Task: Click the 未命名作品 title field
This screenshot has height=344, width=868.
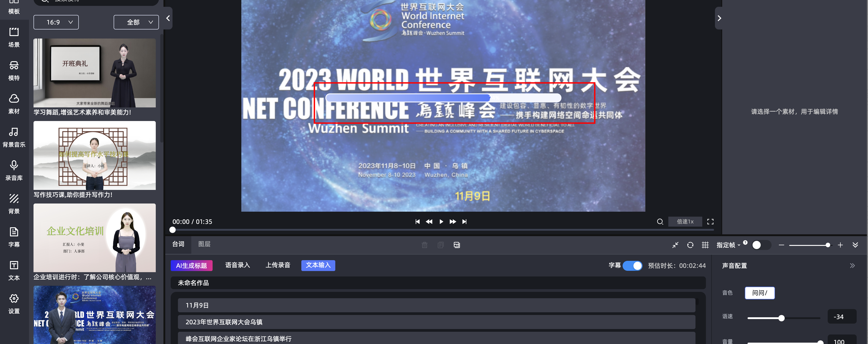Action: click(x=438, y=283)
